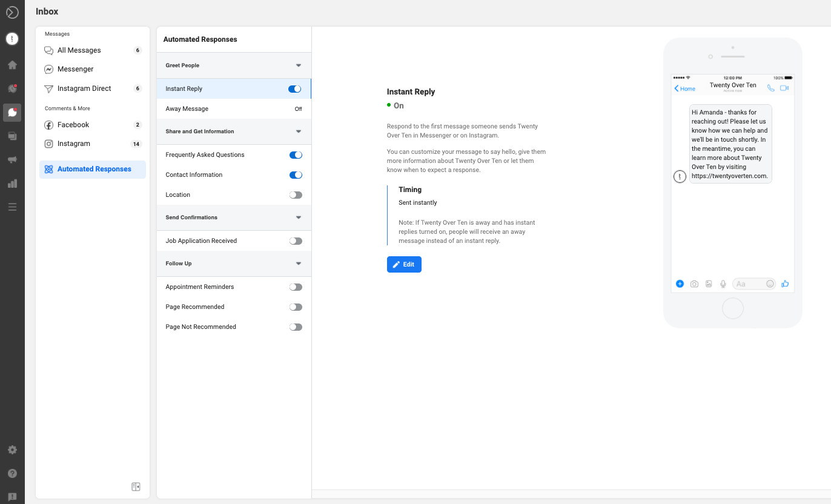This screenshot has height=504, width=831.
Task: Click the image gallery icon in phone preview
Action: [x=709, y=283]
